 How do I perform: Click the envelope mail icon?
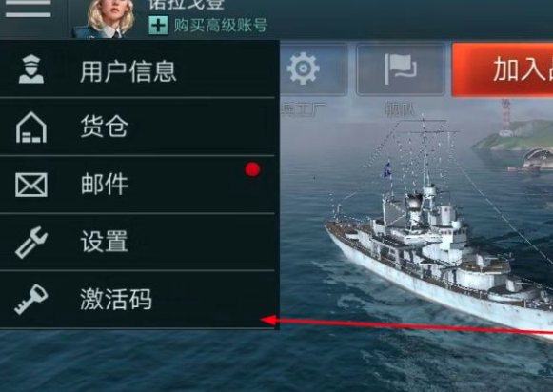(x=31, y=185)
